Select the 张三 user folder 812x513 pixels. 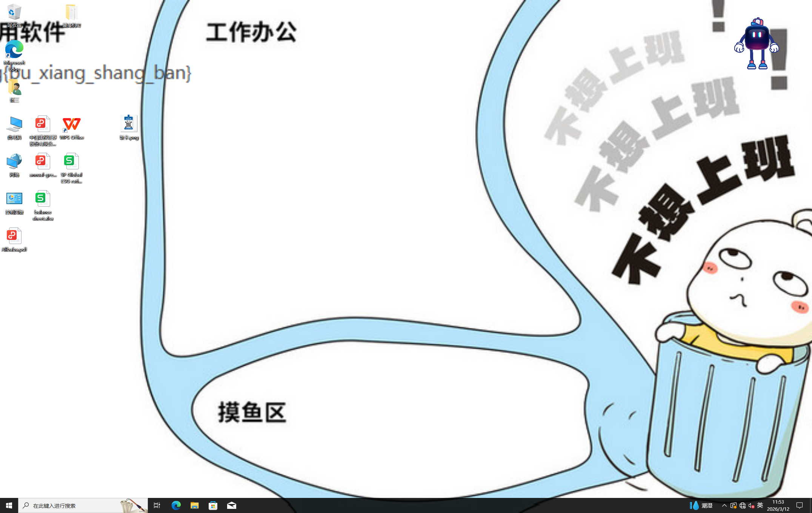(14, 90)
